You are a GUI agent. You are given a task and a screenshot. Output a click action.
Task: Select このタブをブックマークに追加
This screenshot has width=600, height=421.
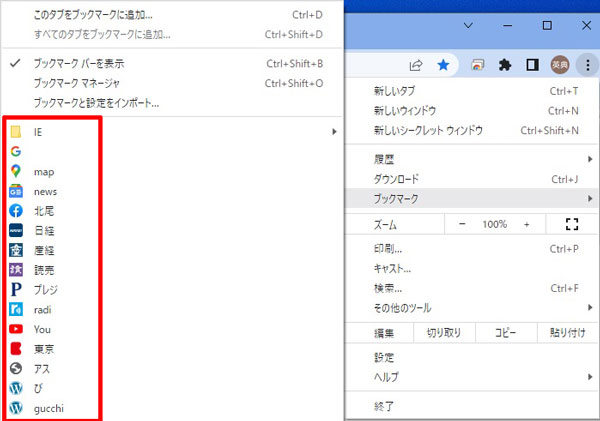pyautogui.click(x=171, y=15)
